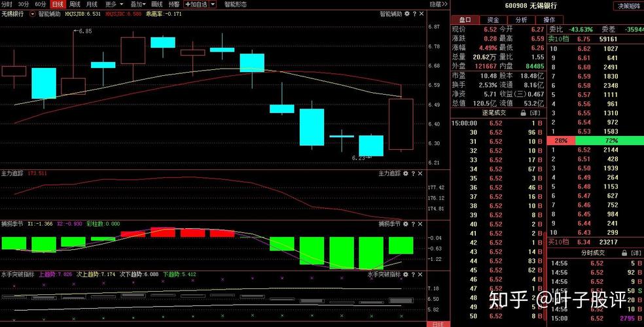644x327 pixels.
Task: Open settings gear for 捕捞季节 panel
Action: click(406, 224)
